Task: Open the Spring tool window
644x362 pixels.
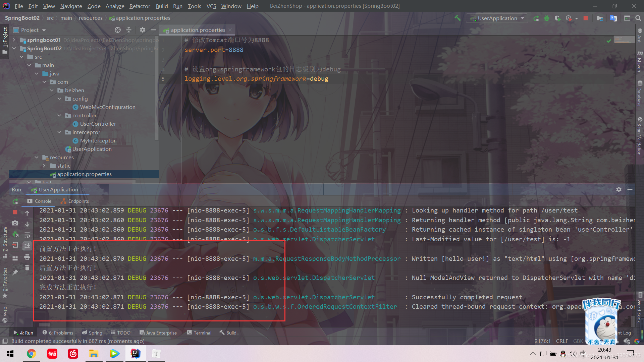Action: 92,333
